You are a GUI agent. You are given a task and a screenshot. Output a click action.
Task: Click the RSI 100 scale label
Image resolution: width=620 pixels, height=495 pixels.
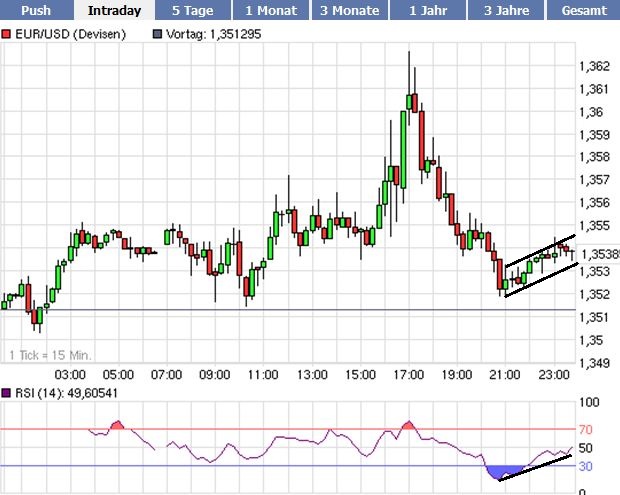click(x=589, y=402)
